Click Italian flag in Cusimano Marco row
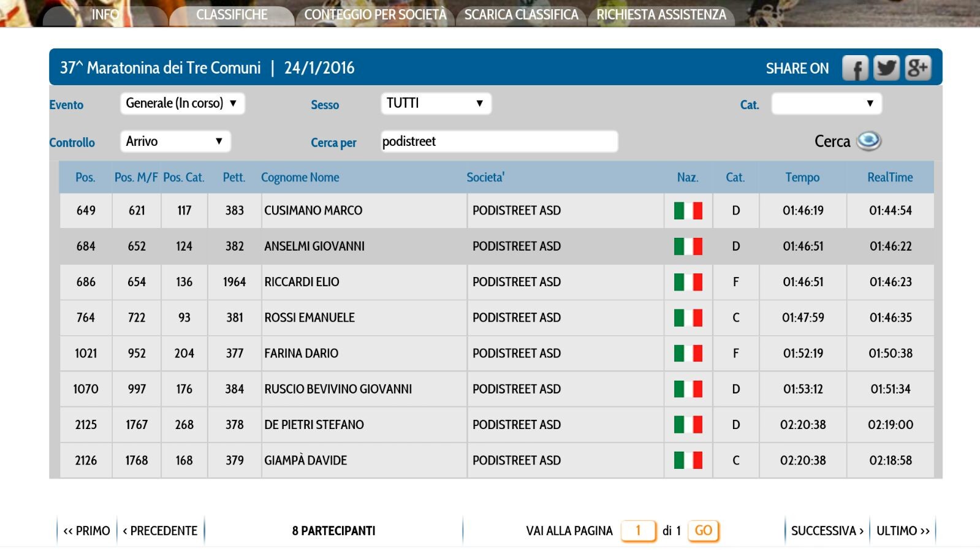 coord(688,211)
